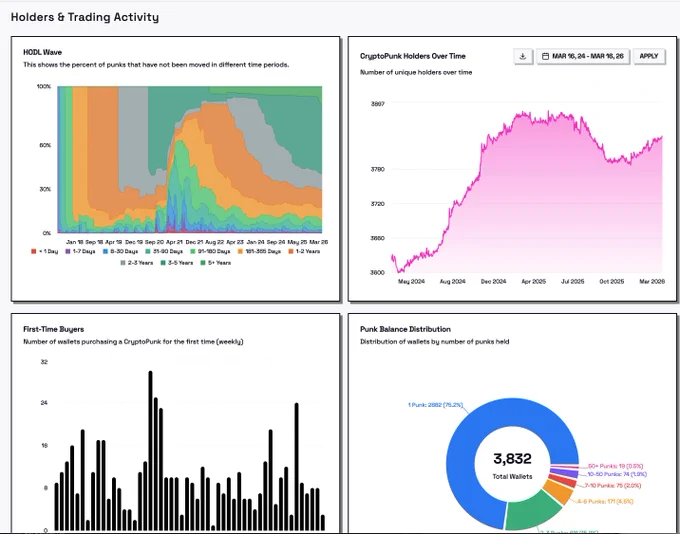Open the Mar 16, 24 – Mar 16, 26 date range picker

[x=583, y=56]
